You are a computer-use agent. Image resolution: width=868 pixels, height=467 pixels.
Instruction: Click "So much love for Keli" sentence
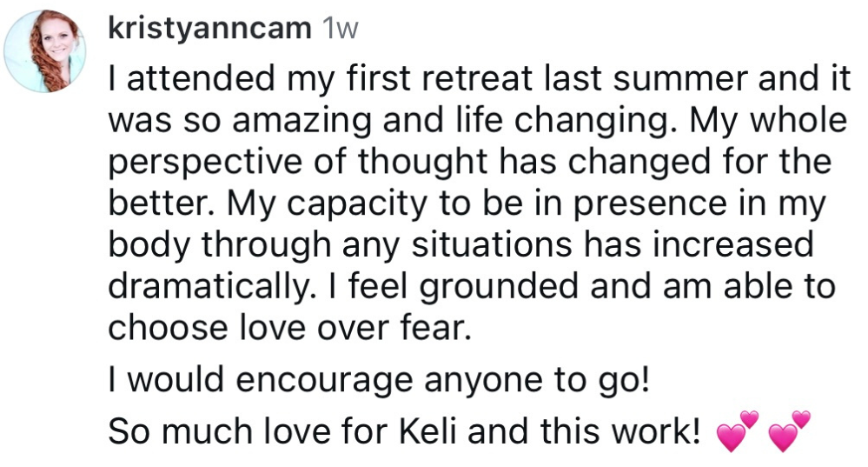click(x=404, y=430)
